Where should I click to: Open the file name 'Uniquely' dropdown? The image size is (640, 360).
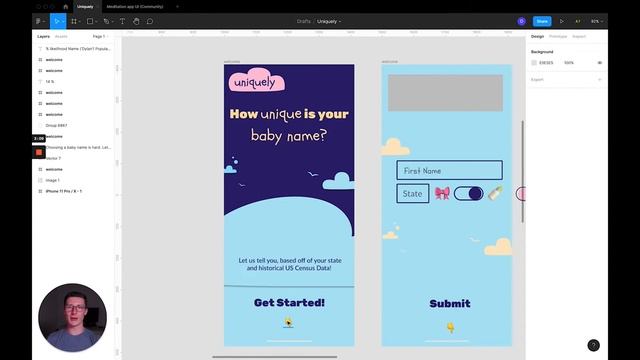pos(329,21)
